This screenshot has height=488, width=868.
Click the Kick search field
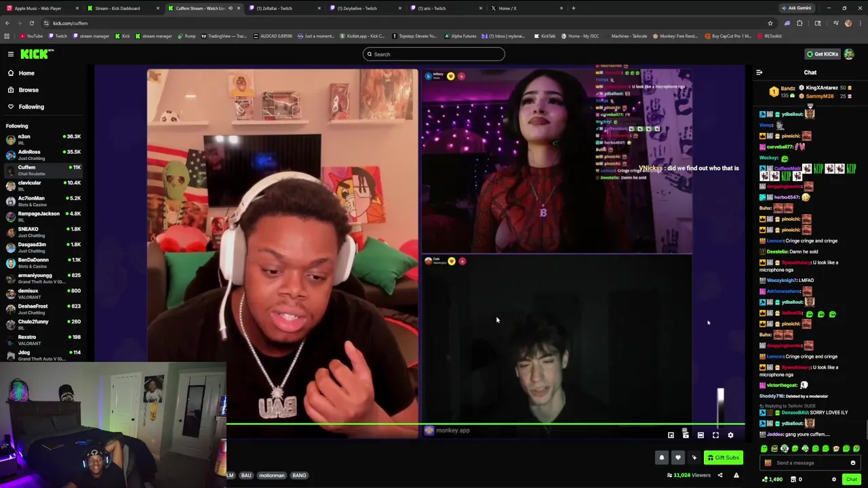[434, 54]
